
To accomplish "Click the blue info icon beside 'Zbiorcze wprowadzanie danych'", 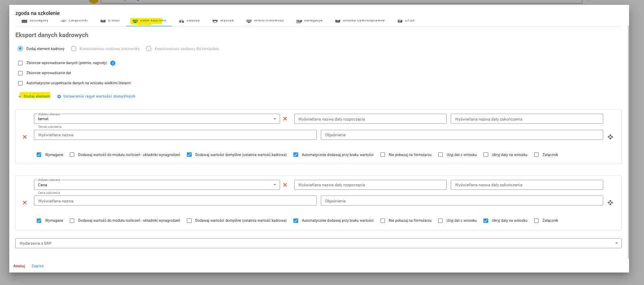I will pyautogui.click(x=113, y=63).
